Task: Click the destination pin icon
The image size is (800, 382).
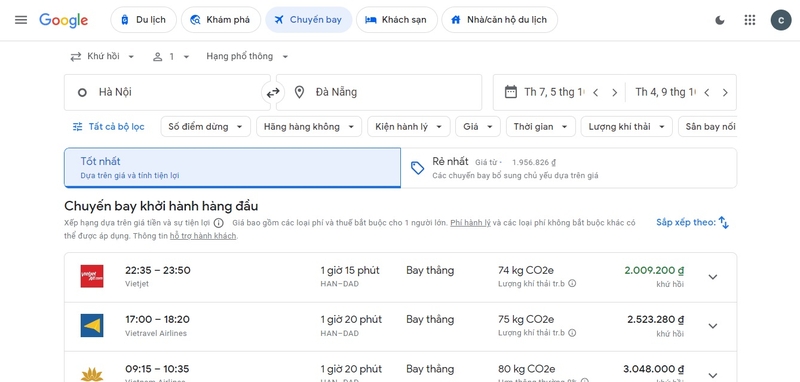Action: coord(299,92)
